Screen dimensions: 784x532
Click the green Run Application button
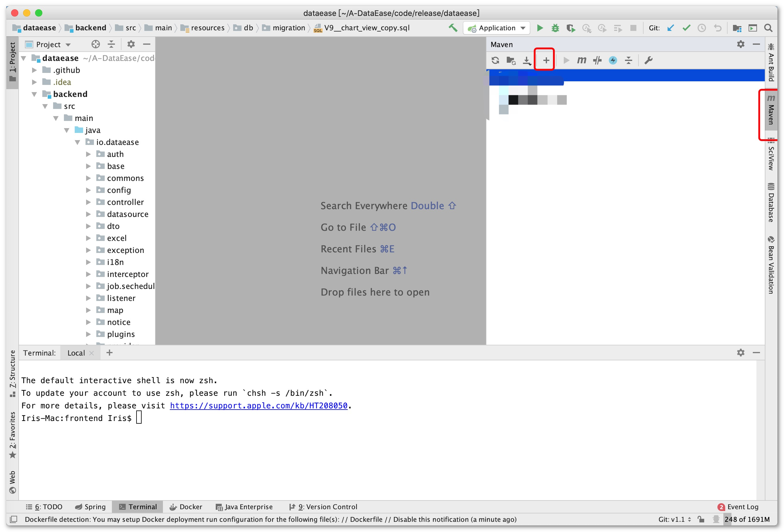pos(540,28)
